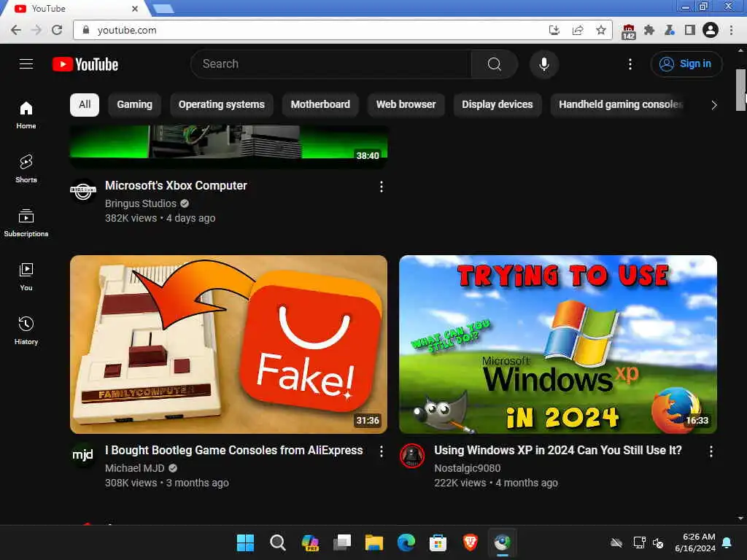
Task: Close the YouTube browser tab
Action: 135,9
